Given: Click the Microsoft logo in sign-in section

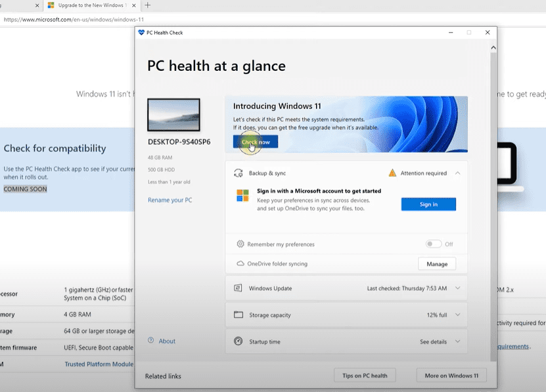Looking at the screenshot, I should [x=242, y=196].
